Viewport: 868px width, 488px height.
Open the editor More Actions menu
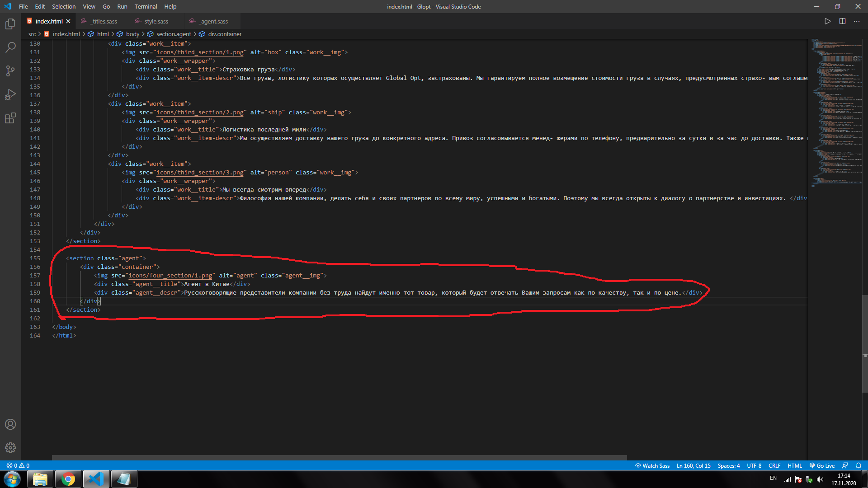pyautogui.click(x=857, y=21)
